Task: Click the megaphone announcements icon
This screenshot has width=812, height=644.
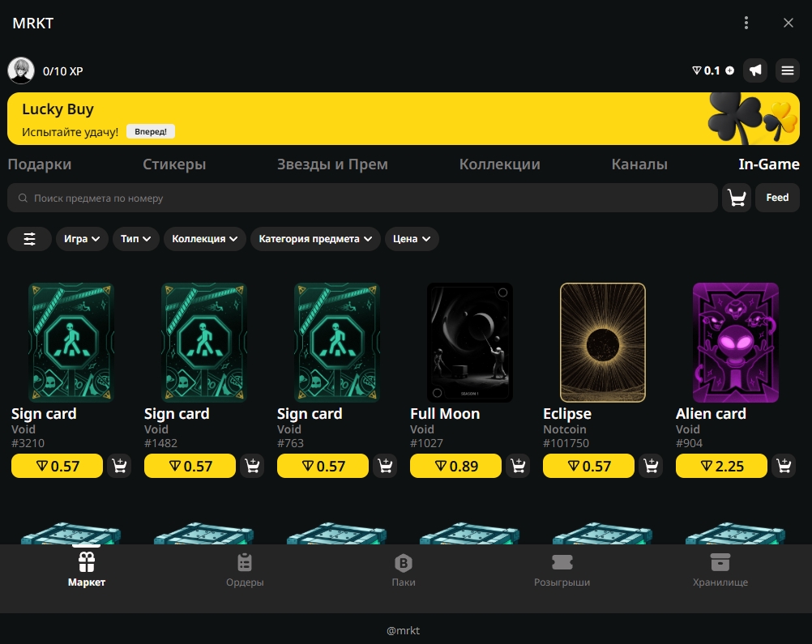Action: coord(755,70)
